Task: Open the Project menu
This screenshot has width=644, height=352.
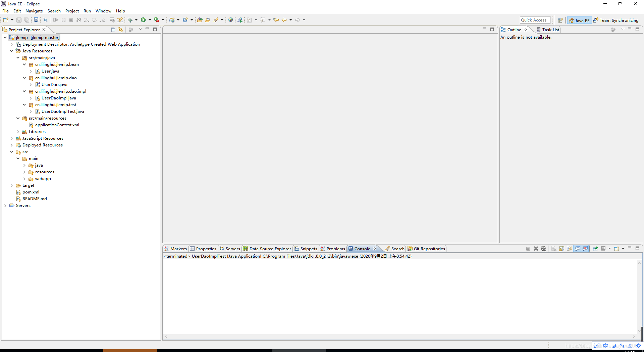Action: click(72, 11)
